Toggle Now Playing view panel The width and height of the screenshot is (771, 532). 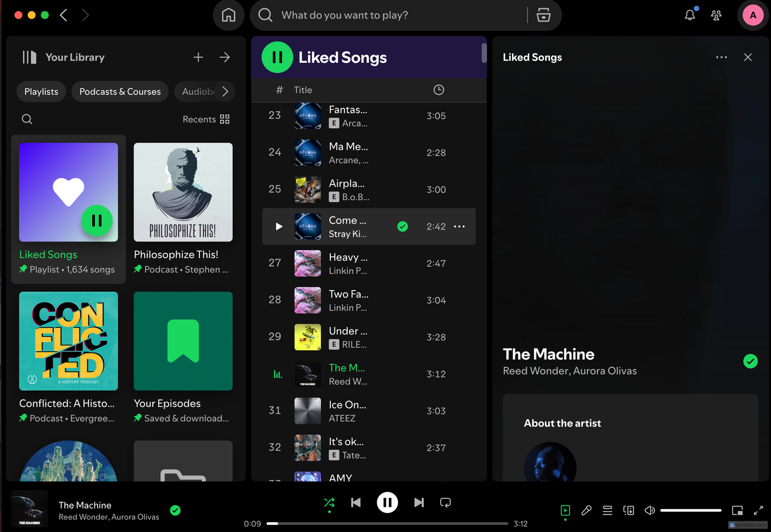(x=565, y=511)
